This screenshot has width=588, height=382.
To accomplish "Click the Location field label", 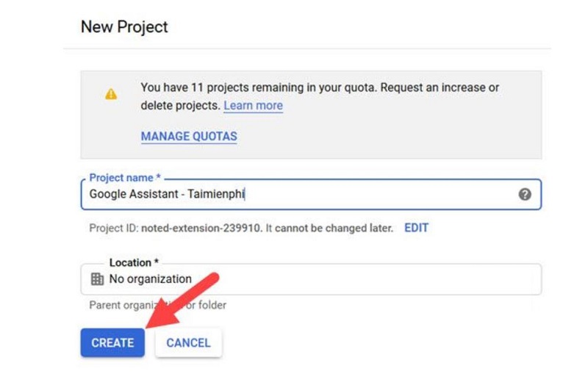I will 134,262.
